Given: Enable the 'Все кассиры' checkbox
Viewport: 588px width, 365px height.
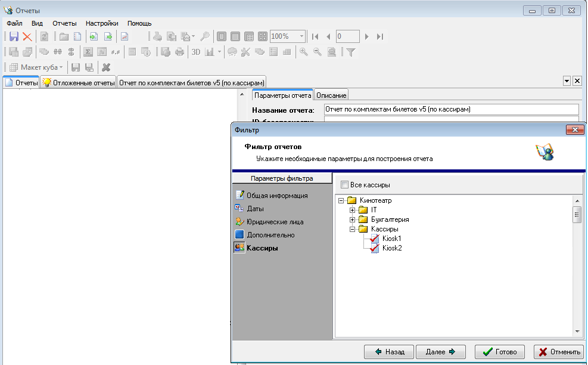Looking at the screenshot, I should click(344, 184).
